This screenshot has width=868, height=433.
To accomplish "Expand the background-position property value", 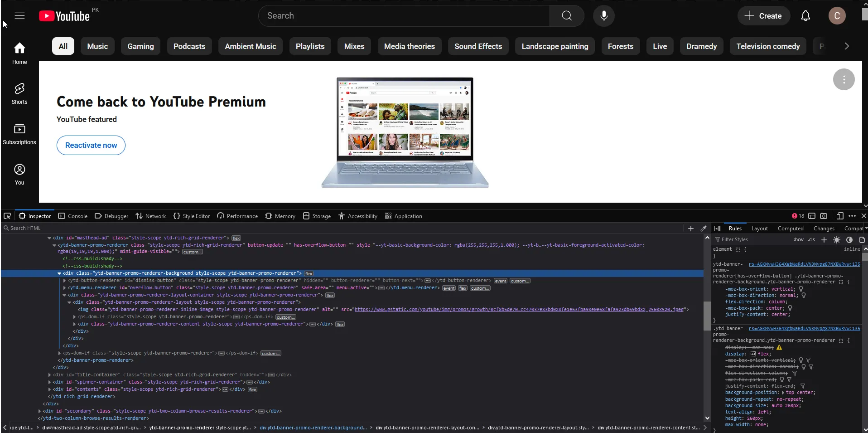I will click(x=783, y=393).
